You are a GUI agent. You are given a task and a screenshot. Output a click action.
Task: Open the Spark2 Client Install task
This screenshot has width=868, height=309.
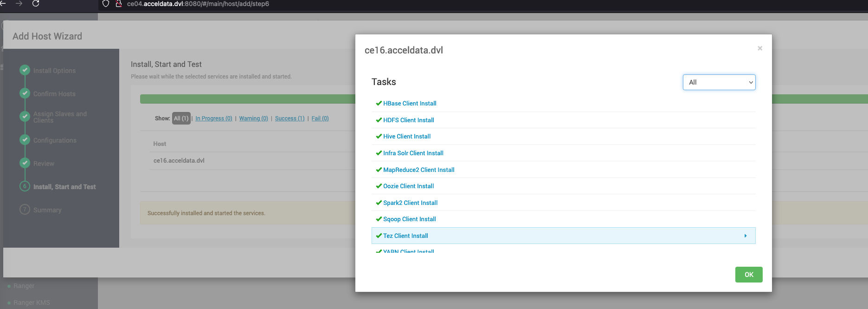[410, 203]
